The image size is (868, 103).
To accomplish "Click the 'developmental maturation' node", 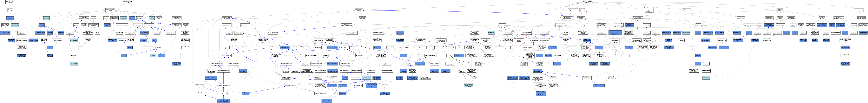I will point(363,18).
